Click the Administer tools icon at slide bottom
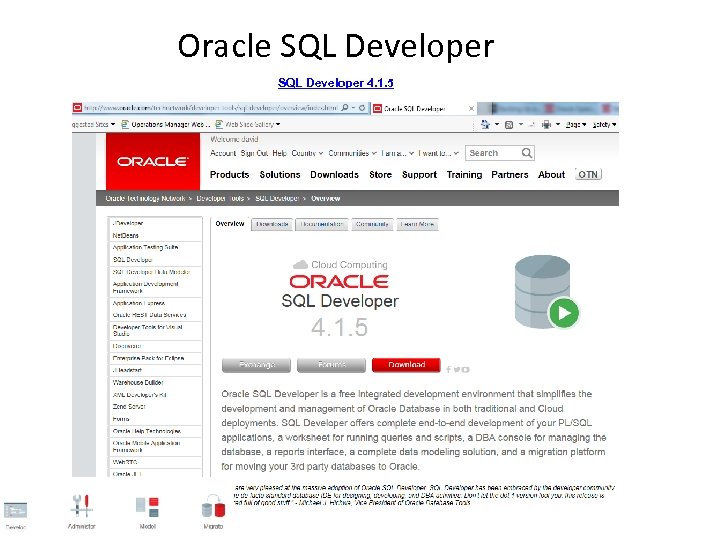 point(82,506)
